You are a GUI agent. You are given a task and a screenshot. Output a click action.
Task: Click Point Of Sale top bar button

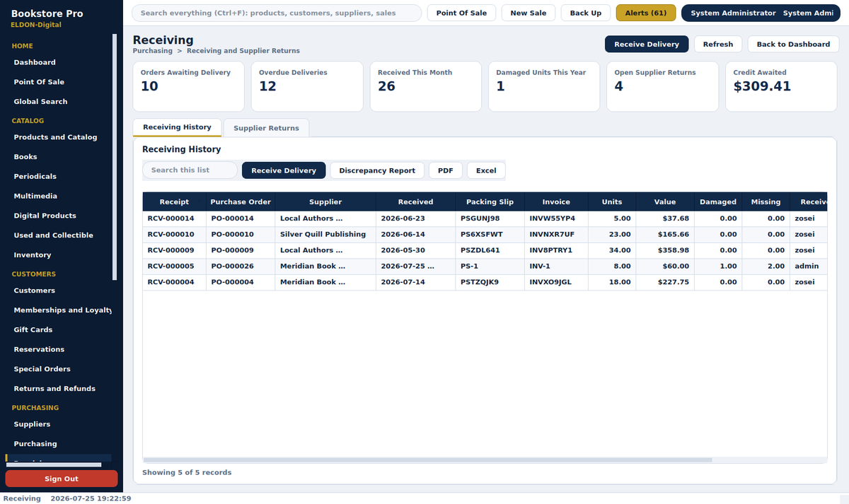click(x=461, y=13)
